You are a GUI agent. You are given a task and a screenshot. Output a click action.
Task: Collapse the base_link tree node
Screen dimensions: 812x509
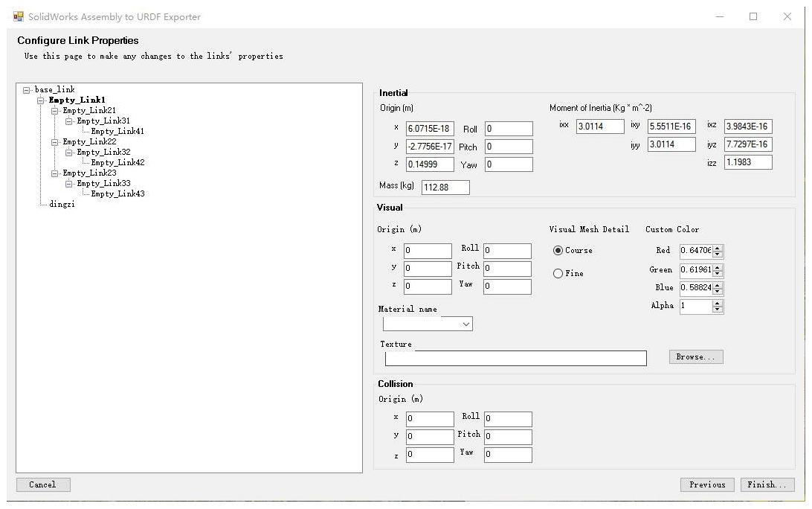tap(27, 89)
